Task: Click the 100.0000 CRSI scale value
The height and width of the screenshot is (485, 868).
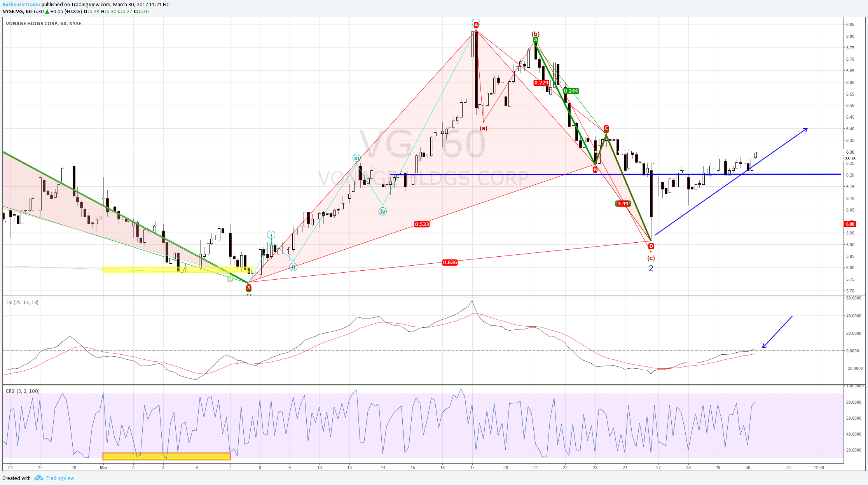Action: pyautogui.click(x=855, y=386)
